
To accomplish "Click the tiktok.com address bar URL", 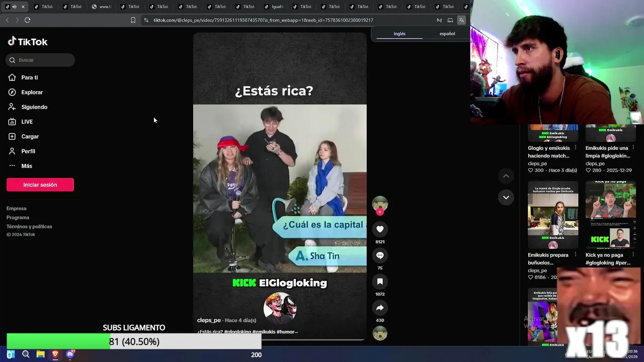I will (x=263, y=20).
